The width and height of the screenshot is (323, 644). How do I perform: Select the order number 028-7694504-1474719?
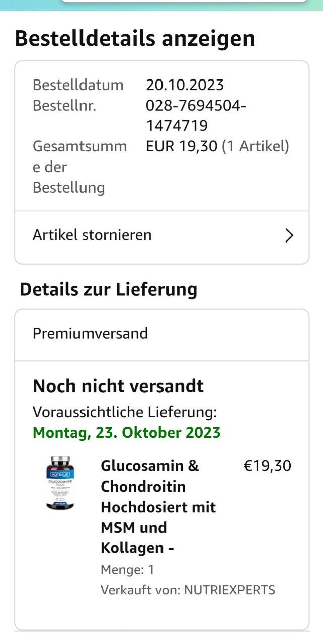(x=196, y=116)
